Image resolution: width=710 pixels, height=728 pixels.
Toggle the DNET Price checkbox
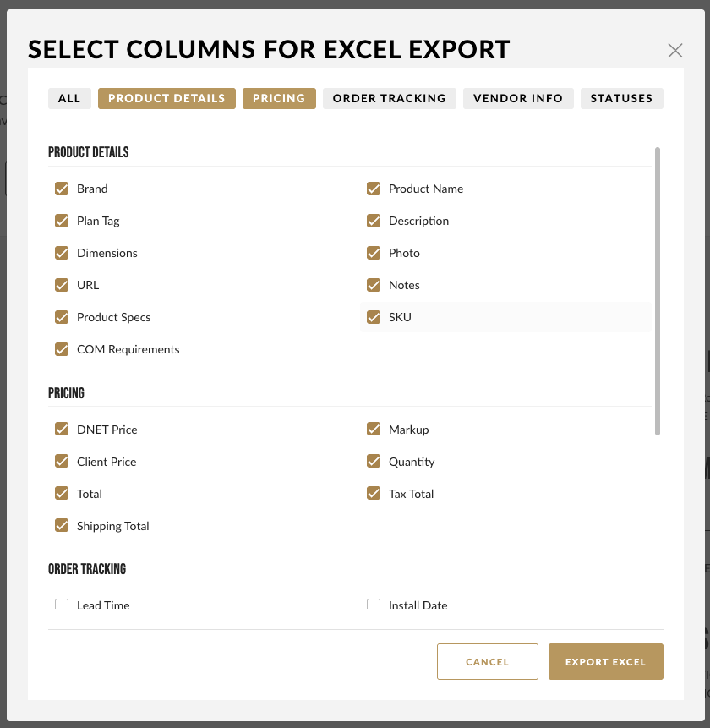coord(62,429)
